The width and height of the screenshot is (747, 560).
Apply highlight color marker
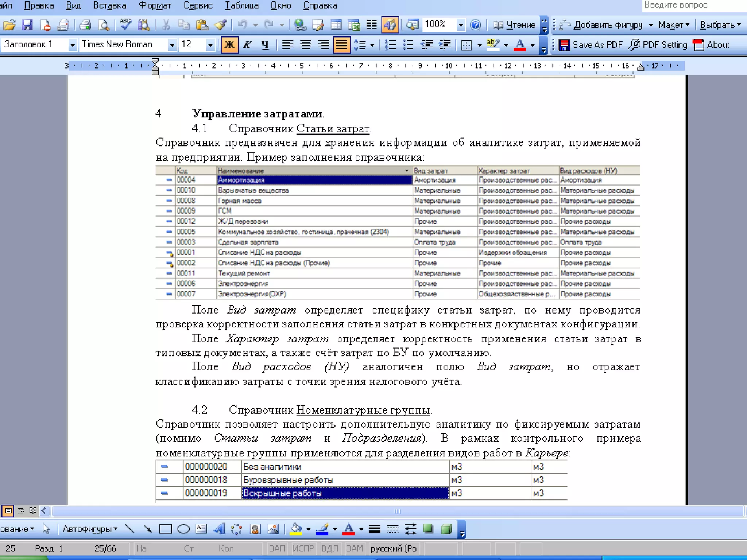click(493, 45)
